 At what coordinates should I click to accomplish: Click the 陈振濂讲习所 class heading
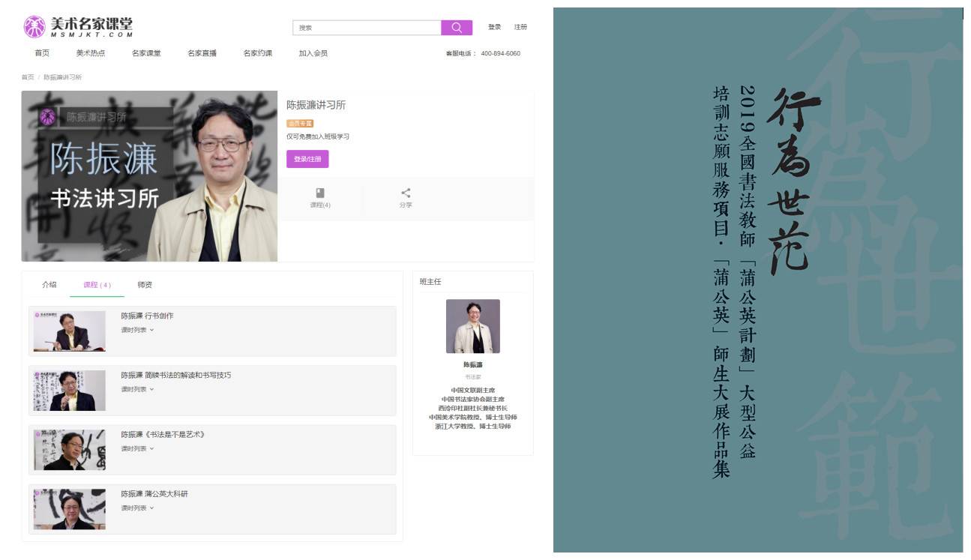(316, 105)
